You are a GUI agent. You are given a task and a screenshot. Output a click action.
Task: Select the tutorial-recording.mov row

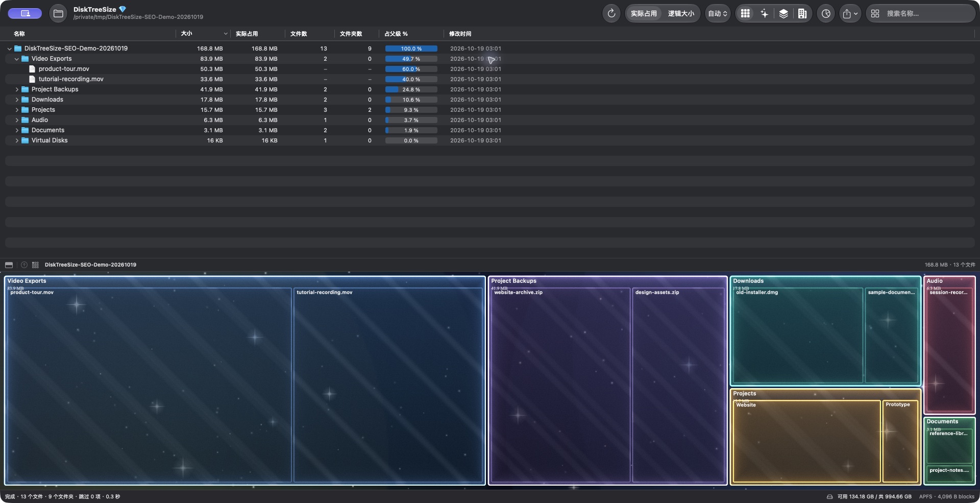point(490,79)
